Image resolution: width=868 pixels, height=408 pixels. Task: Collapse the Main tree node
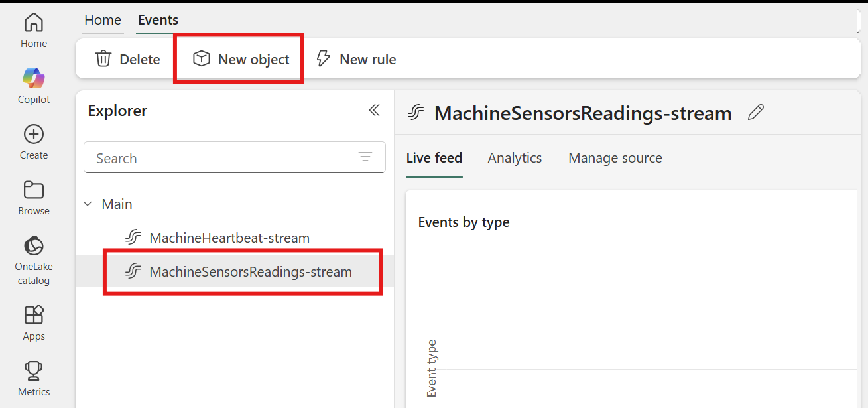[x=88, y=204]
